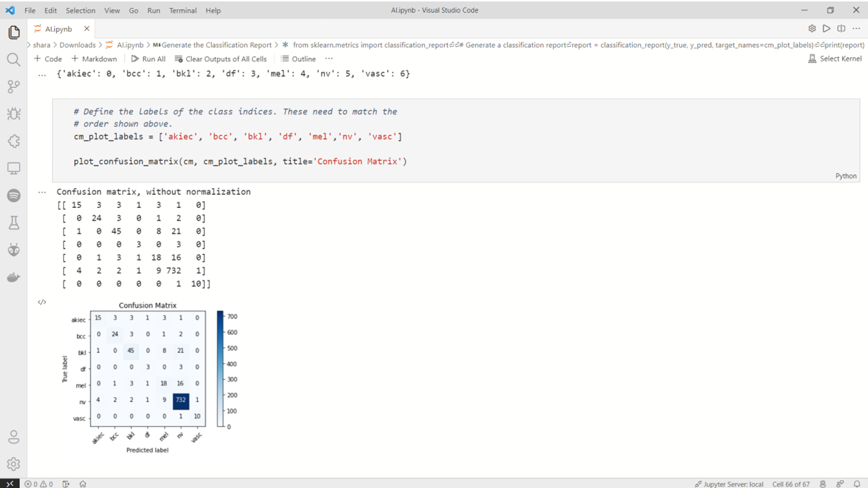Click the run triangle icon in editor title
The height and width of the screenshot is (488, 868).
(x=826, y=28)
